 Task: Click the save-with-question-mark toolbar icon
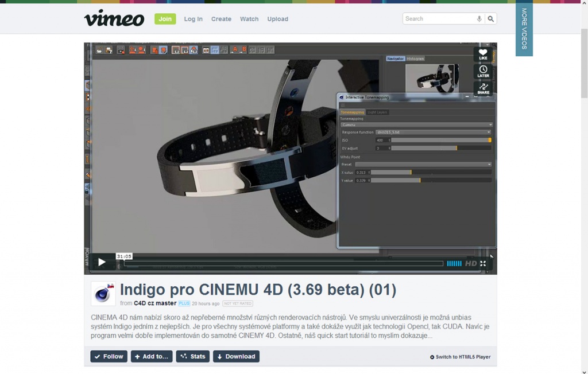(109, 50)
